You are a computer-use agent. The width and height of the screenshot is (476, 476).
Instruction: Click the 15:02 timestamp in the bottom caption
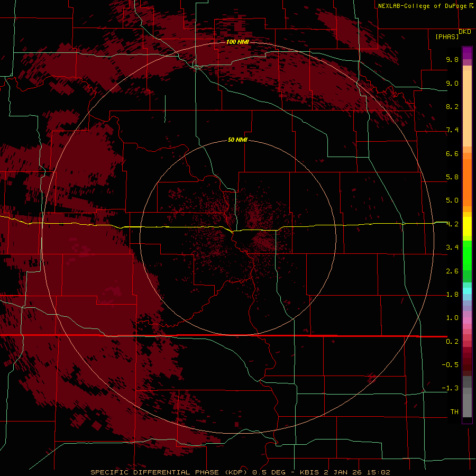pyautogui.click(x=378, y=472)
